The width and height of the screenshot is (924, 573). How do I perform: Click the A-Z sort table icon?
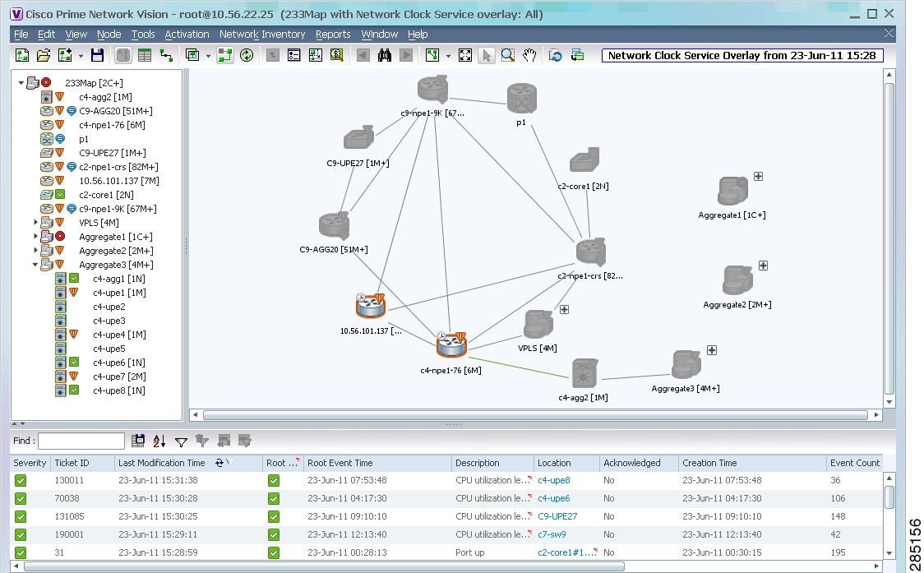point(159,441)
